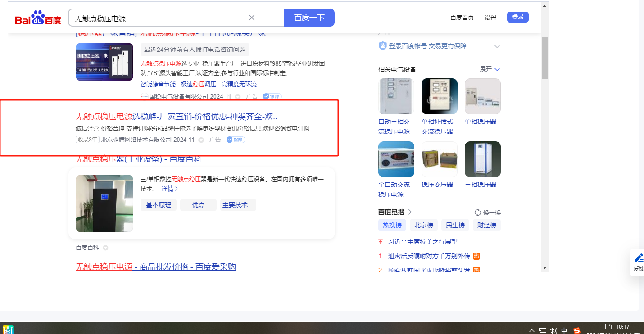This screenshot has width=644, height=334.
Task: Open dropdown arrow beside 北京企腾网络技术有限公司 2024-11
Action: pyautogui.click(x=201, y=140)
